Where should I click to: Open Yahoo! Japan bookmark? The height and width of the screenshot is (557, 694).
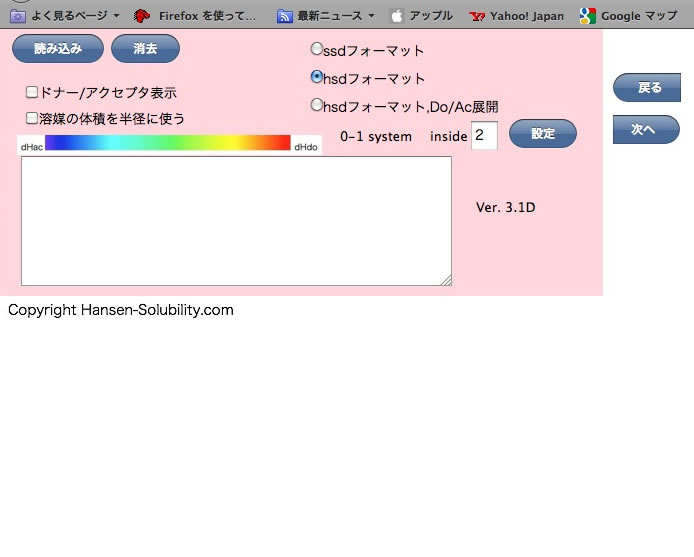[x=517, y=16]
